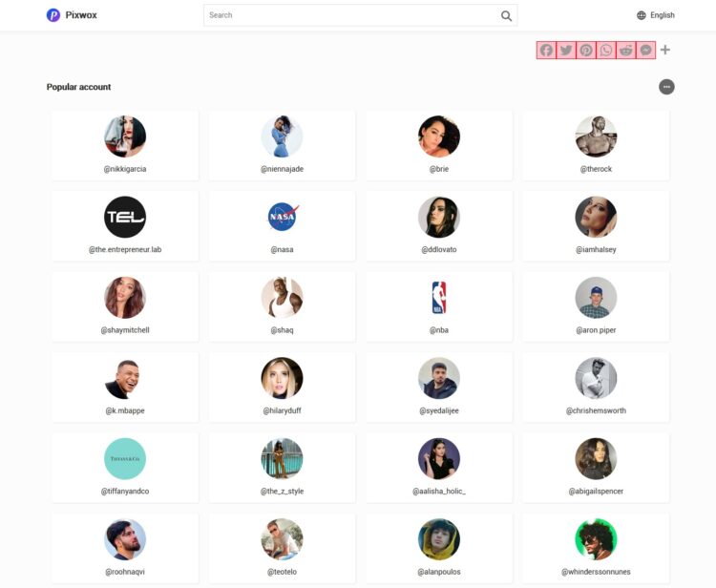Open more sharing options plus icon
Viewport: 716px width, 588px height.
[x=665, y=50]
